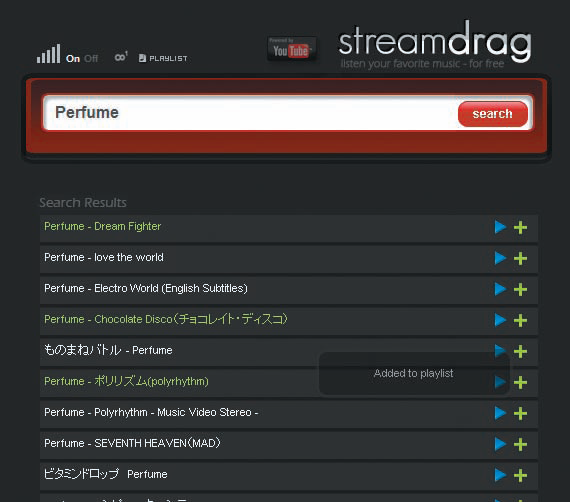Play Perfume - Dream Fighter track

coord(501,227)
